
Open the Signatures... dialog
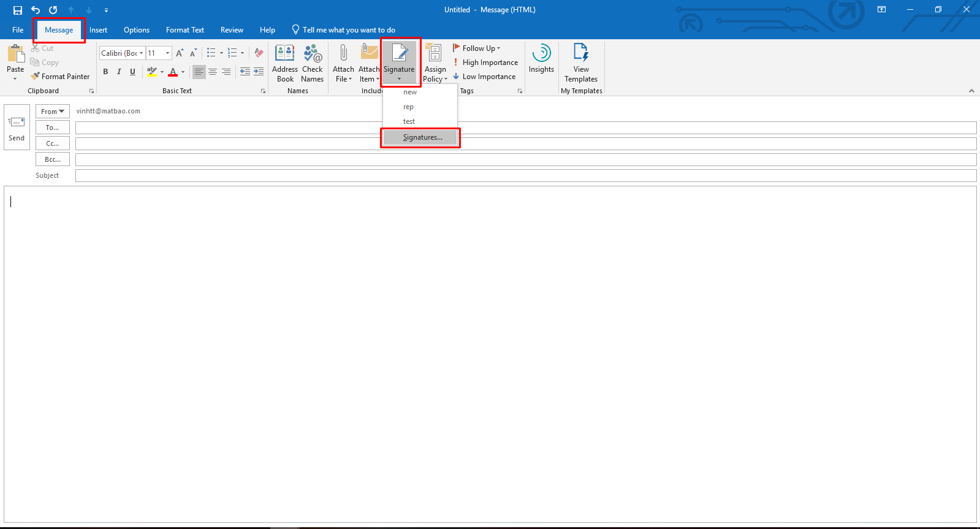(420, 137)
